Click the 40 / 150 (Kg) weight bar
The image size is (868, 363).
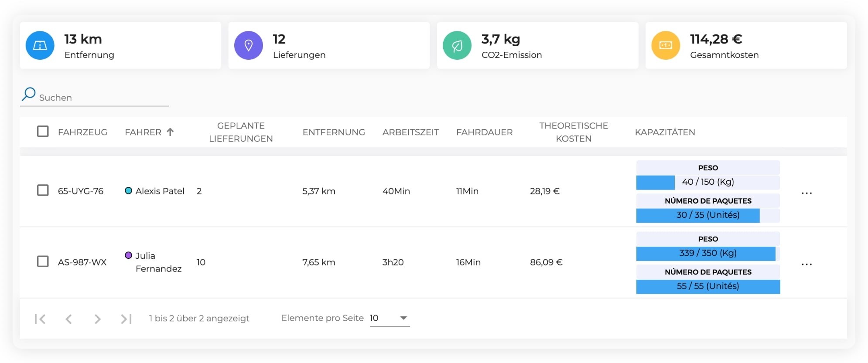(x=708, y=182)
